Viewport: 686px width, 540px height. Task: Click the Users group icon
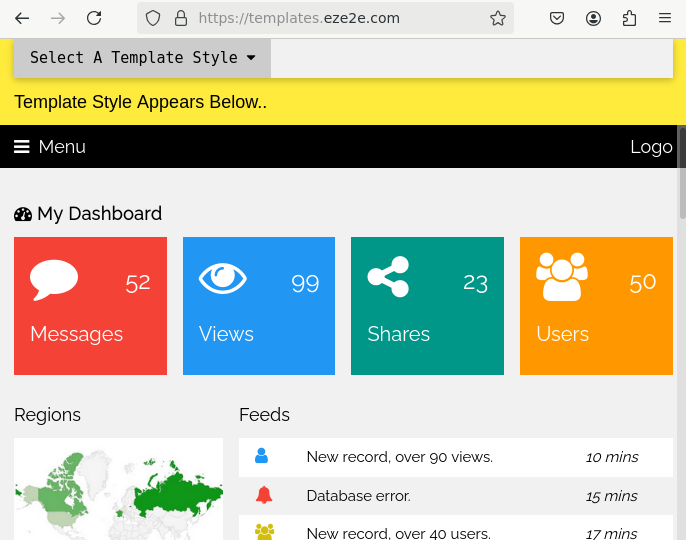pyautogui.click(x=561, y=277)
